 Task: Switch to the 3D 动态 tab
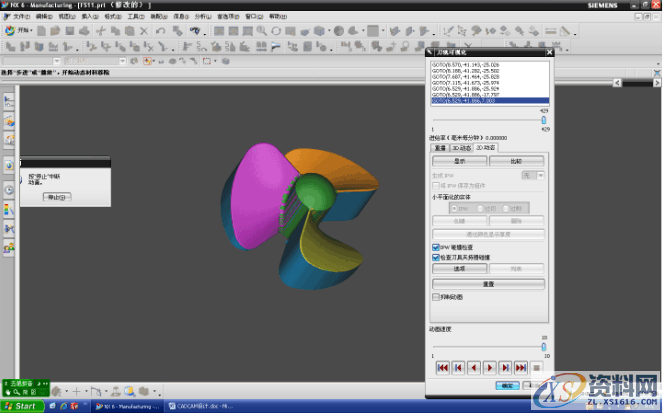tap(461, 147)
